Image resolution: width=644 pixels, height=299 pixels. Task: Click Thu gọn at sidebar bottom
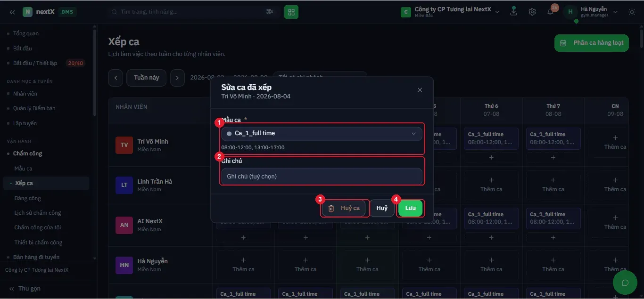[25, 289]
